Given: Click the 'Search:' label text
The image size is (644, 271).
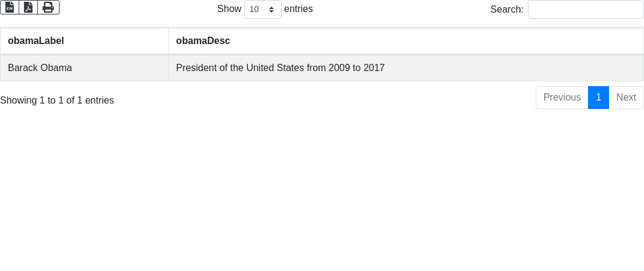Looking at the screenshot, I should point(506,9).
